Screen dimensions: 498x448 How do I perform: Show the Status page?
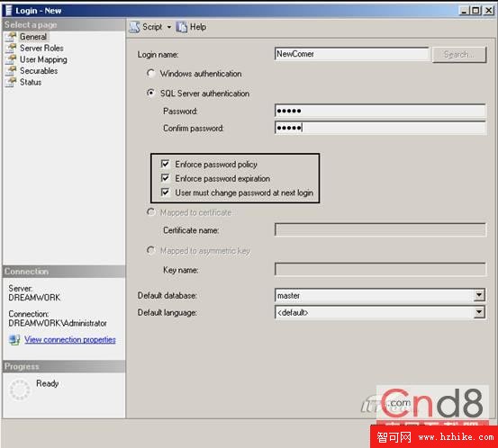(31, 82)
